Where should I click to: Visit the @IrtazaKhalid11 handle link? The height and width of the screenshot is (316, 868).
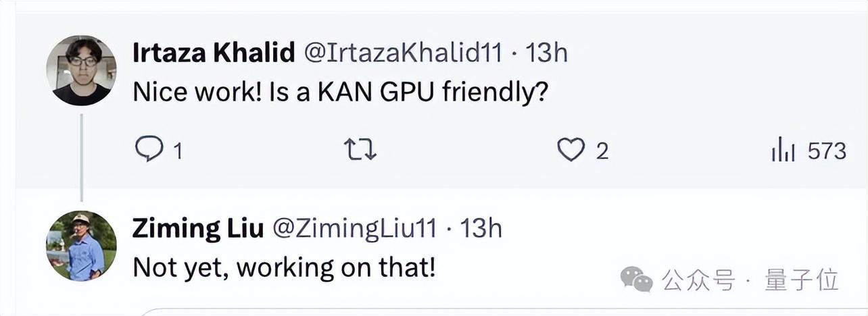pyautogui.click(x=403, y=53)
